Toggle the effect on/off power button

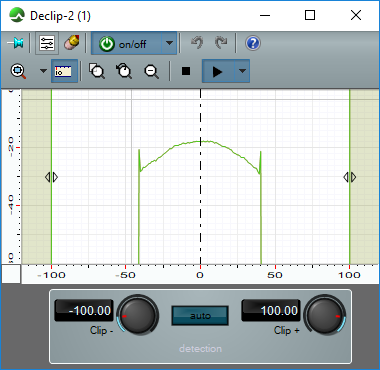[x=127, y=43]
